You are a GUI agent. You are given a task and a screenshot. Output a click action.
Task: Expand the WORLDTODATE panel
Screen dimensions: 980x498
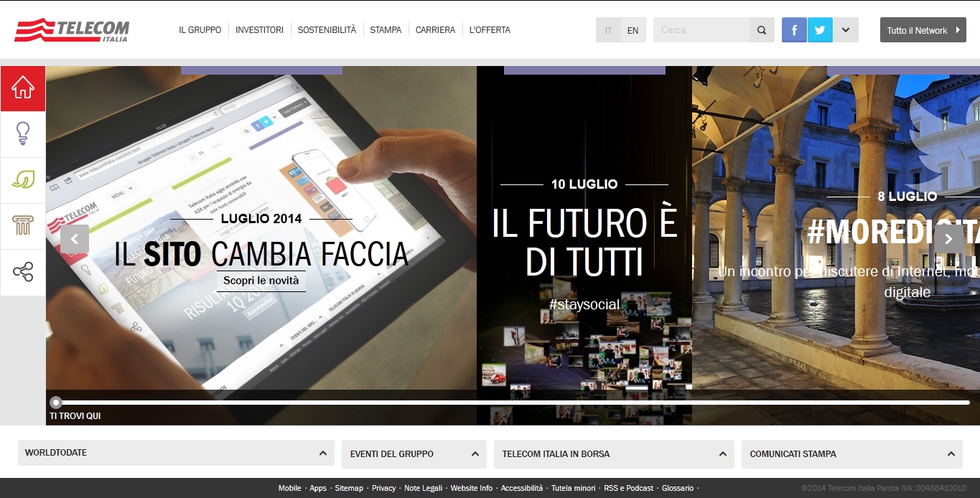[176, 454]
